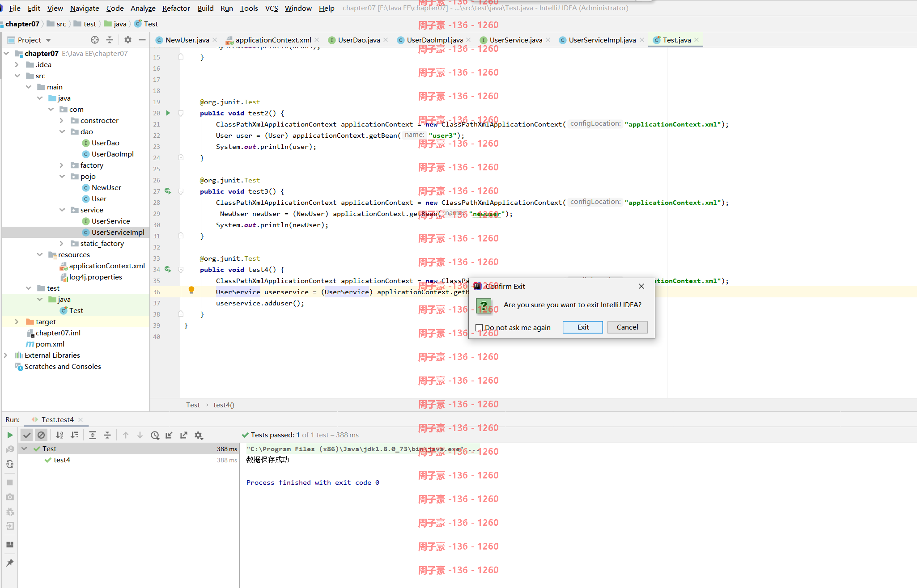Collapse the Test node in run results
Viewport: 917px width, 588px height.
coord(24,448)
